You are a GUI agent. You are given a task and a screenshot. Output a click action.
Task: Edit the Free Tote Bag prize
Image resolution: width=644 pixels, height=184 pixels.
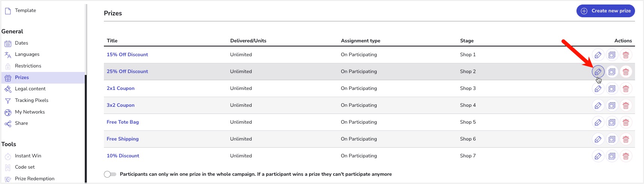coord(598,122)
